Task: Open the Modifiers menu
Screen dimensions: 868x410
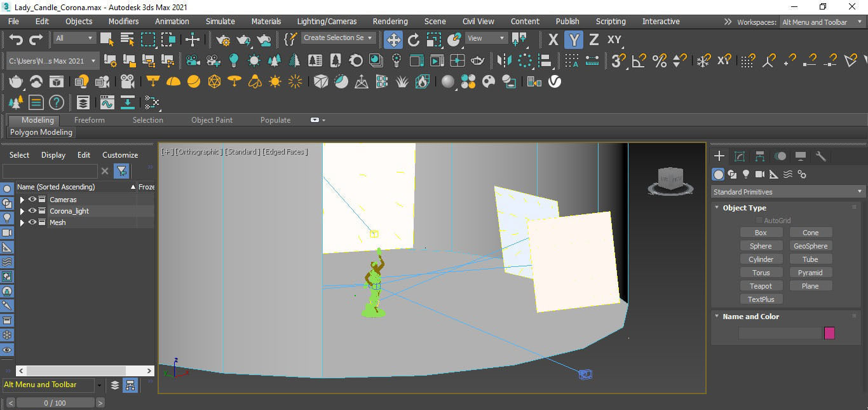Action: (123, 21)
